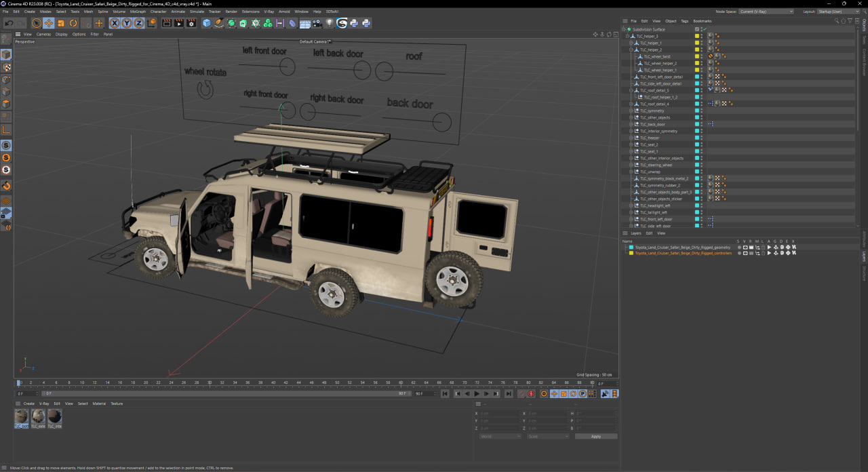
Task: Go to start of animation
Action: (445, 393)
